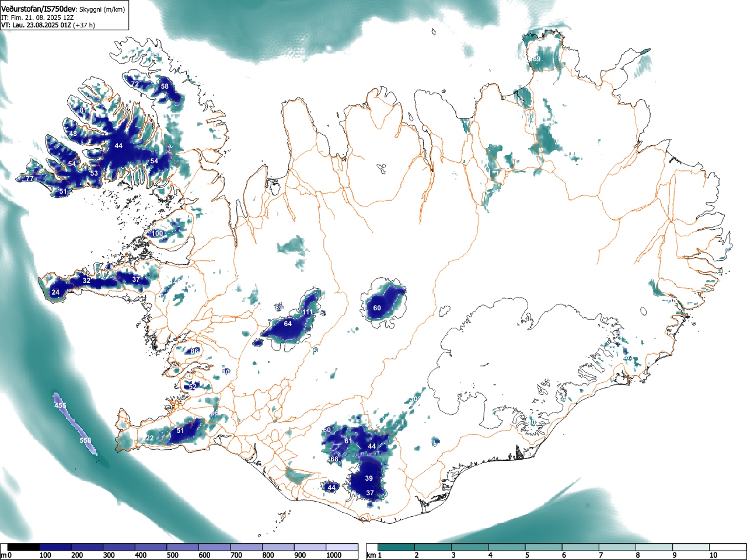Click the "68" visibility value on the map

coord(334,459)
